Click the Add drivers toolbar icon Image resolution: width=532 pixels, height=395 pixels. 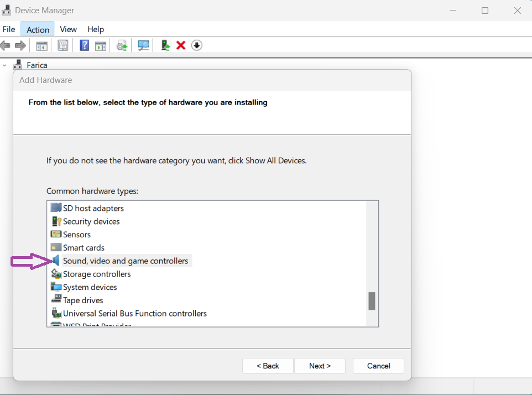(165, 45)
